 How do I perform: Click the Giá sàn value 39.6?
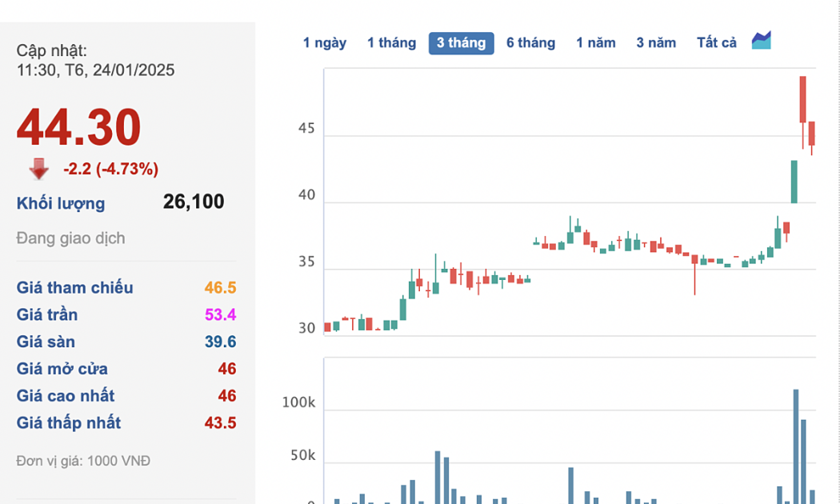[220, 342]
